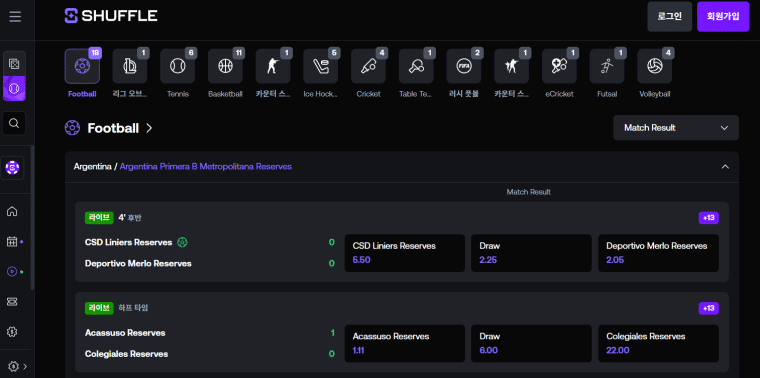Click Acassuso Reserves score of 1

(x=332, y=333)
